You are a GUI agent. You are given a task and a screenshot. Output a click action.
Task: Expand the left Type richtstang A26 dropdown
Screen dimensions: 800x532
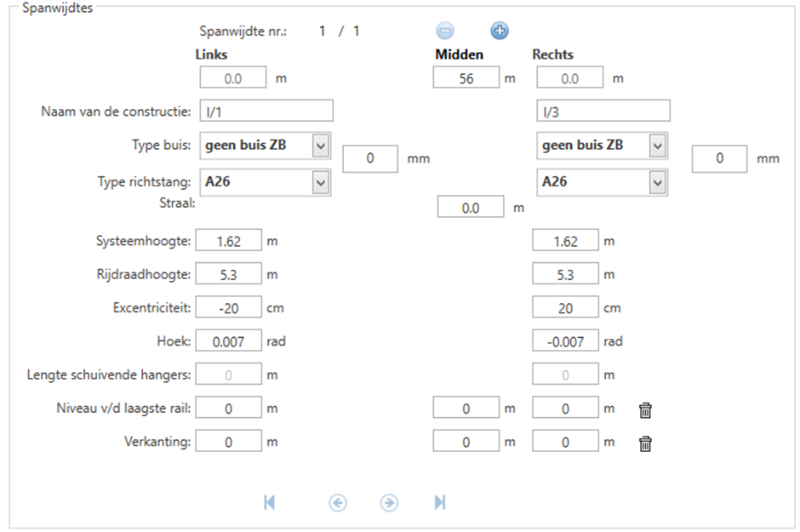(x=321, y=182)
